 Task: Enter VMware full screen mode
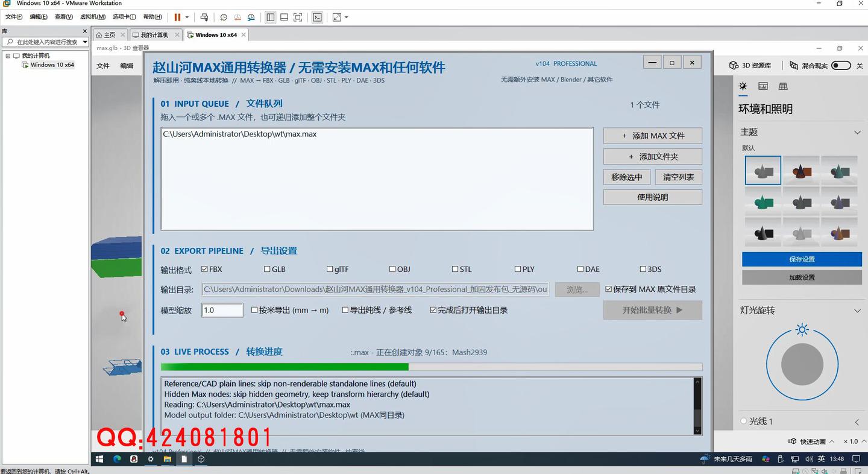tap(298, 17)
